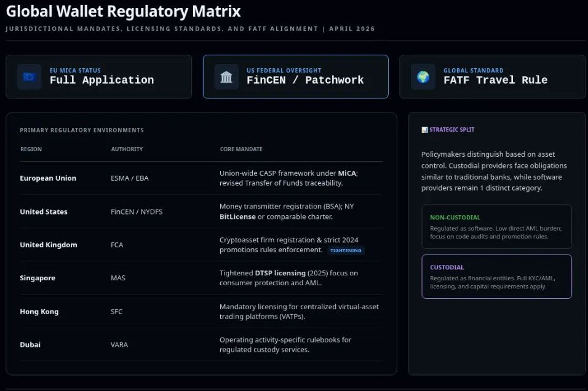Click the Dubai row
This screenshot has height=391, width=588.
pos(201,344)
